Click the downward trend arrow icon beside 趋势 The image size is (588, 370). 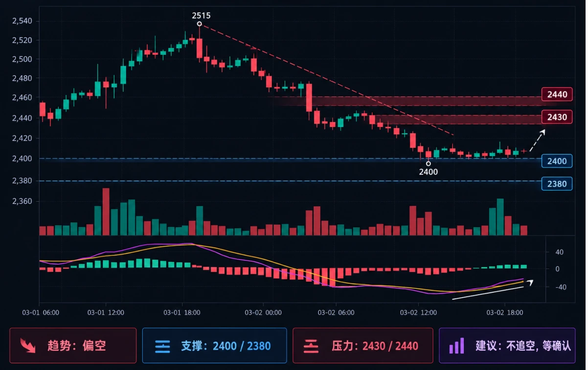[28, 346]
